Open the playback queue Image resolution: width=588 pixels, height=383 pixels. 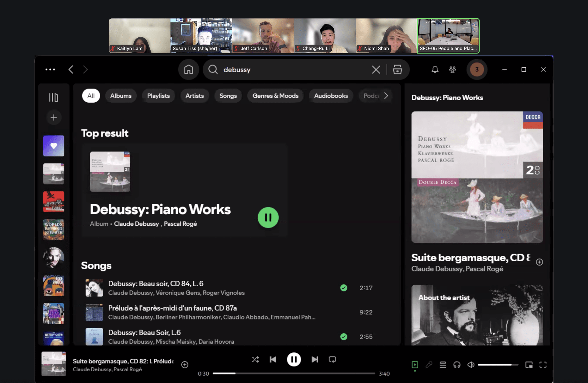point(443,364)
